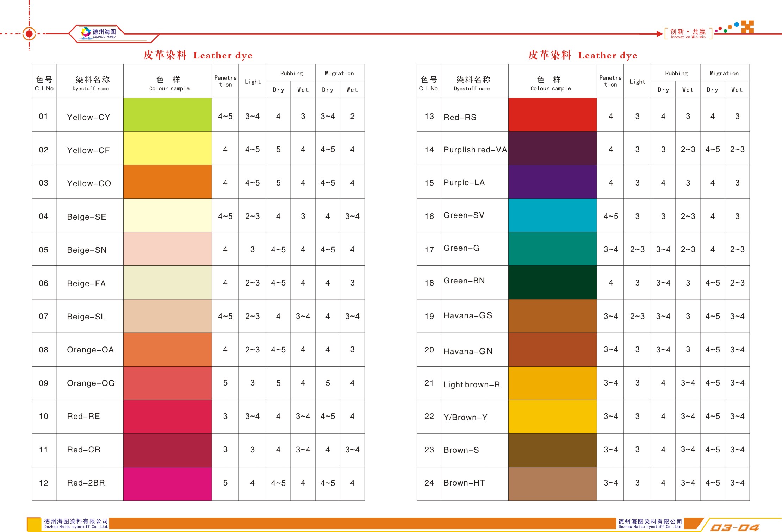
Task: Click the 'Red-2BR' dyestuff name
Action: click(x=86, y=483)
